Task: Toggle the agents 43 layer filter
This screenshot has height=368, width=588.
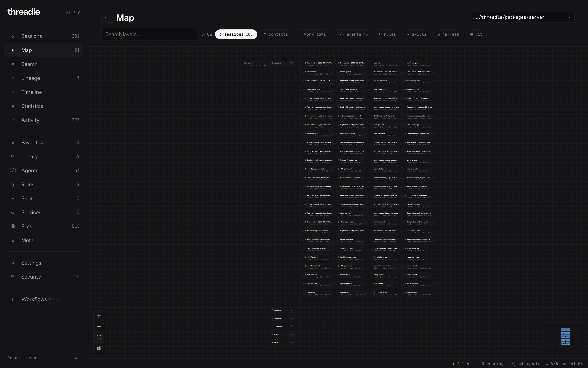Action: click(352, 34)
